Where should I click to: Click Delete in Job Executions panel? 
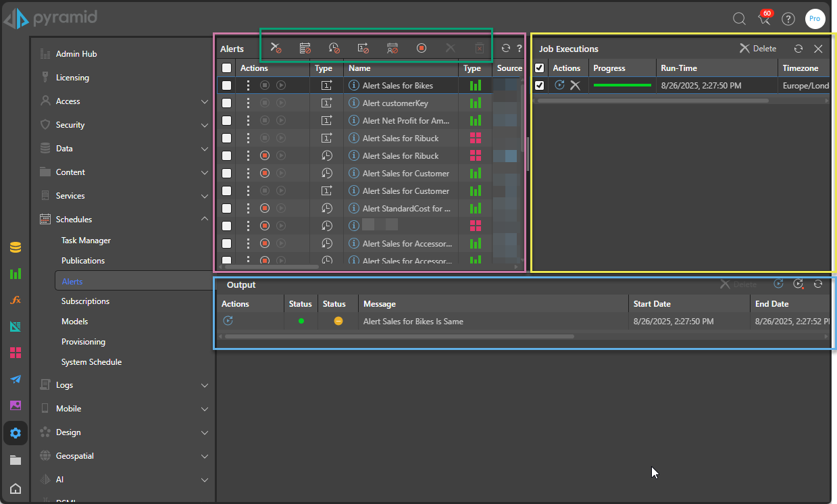758,49
